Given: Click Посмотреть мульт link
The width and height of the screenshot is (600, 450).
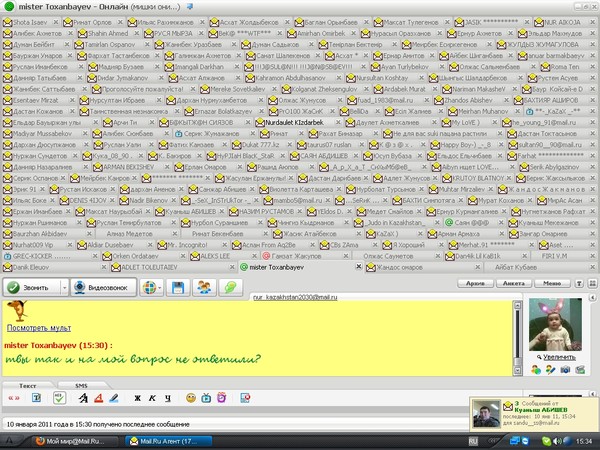Looking at the screenshot, I should point(39,328).
